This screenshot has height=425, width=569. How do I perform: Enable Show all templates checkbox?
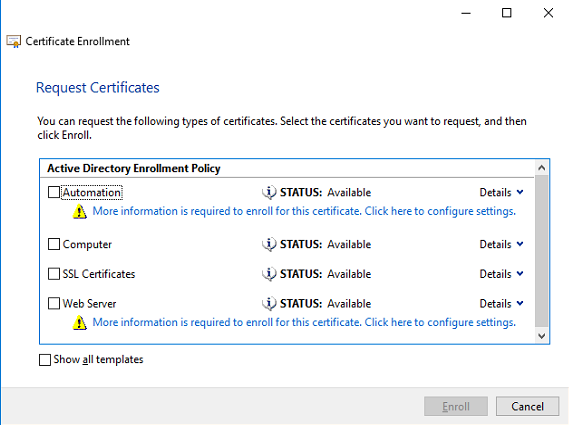[45, 360]
